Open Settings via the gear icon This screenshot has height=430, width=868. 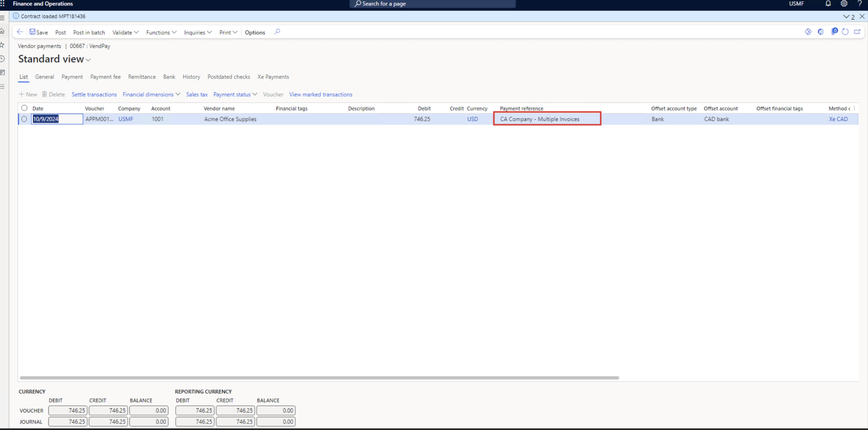pyautogui.click(x=844, y=4)
